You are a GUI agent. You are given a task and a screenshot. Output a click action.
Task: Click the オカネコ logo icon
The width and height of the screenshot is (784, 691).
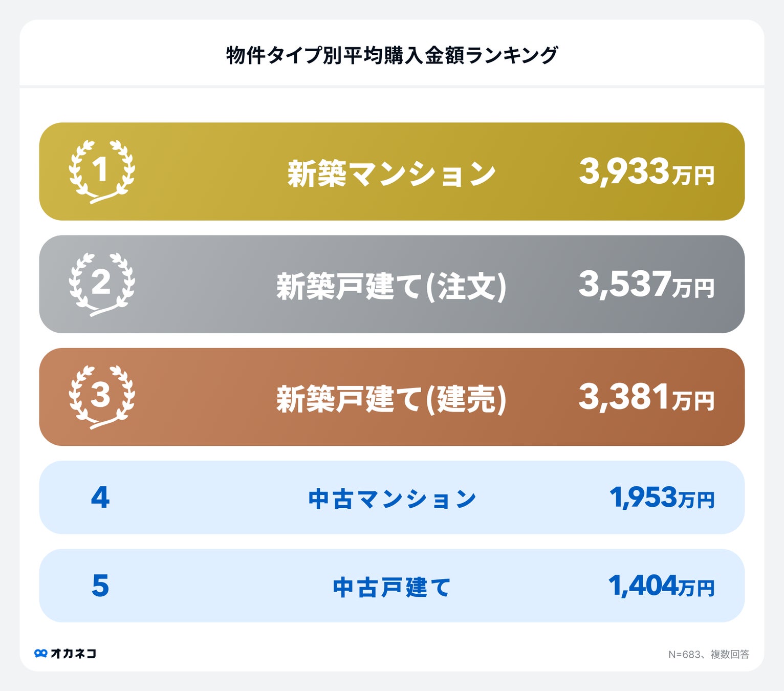40,654
